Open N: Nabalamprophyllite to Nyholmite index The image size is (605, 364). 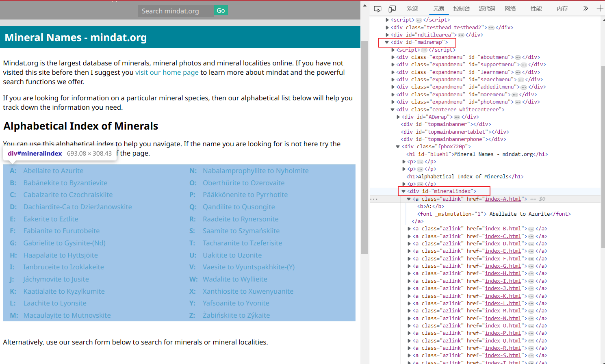(x=249, y=171)
